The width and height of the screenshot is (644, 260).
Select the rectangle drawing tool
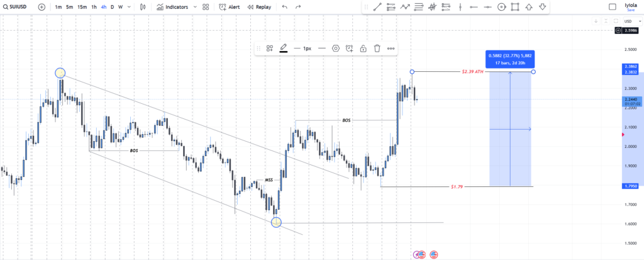[x=515, y=7]
